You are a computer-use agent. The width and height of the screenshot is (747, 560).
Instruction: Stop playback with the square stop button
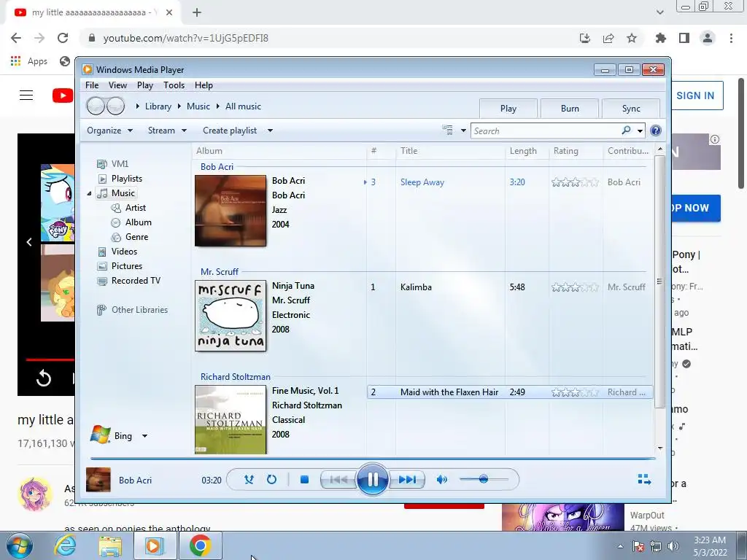click(x=304, y=480)
